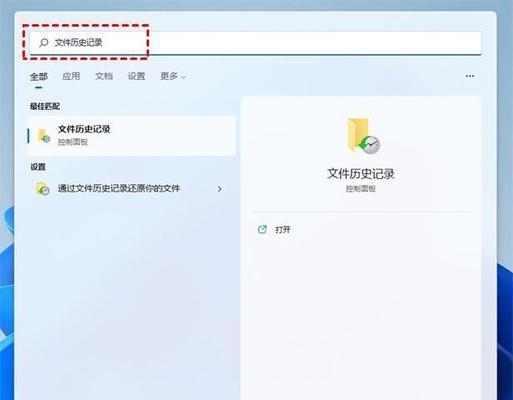The image size is (513, 400).
Task: Switch to the 应用 tab
Action: (x=71, y=76)
